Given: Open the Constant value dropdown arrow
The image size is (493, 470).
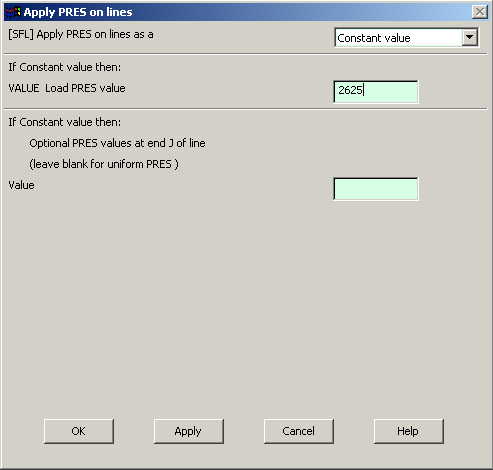Looking at the screenshot, I should pos(469,37).
